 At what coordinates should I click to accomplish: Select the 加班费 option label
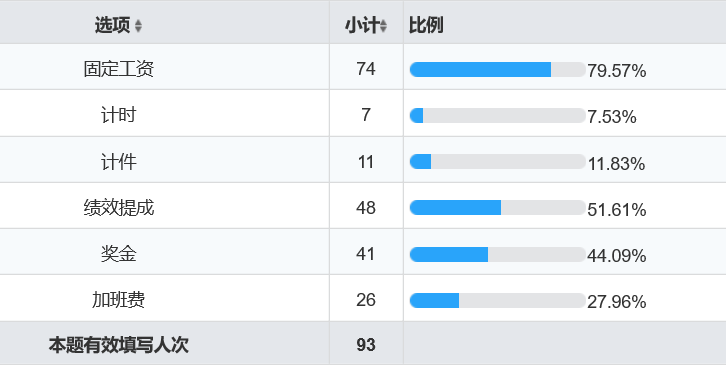pyautogui.click(x=119, y=300)
